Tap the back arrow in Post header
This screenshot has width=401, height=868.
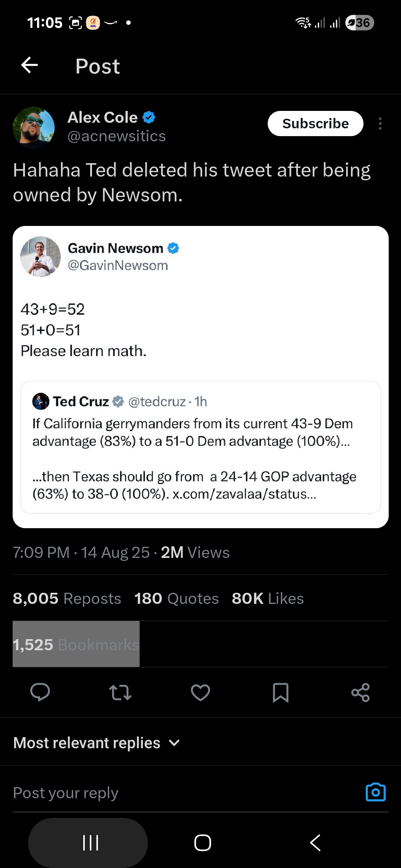coord(30,66)
